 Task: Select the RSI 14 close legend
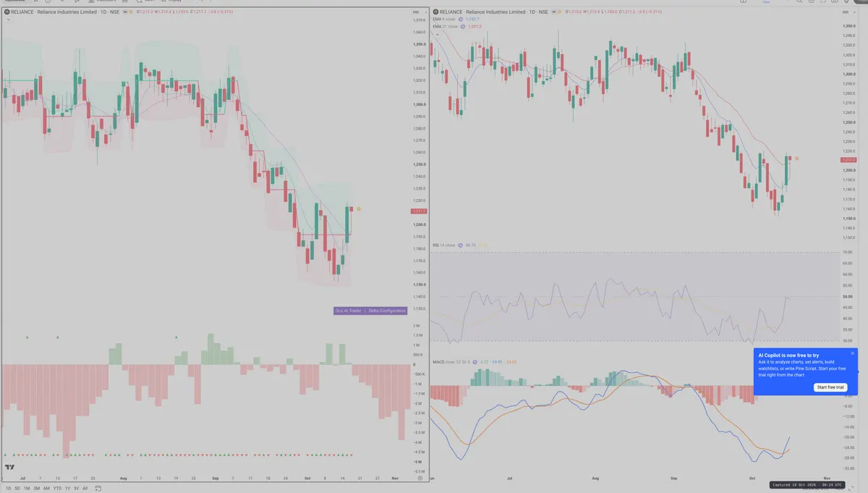point(444,245)
